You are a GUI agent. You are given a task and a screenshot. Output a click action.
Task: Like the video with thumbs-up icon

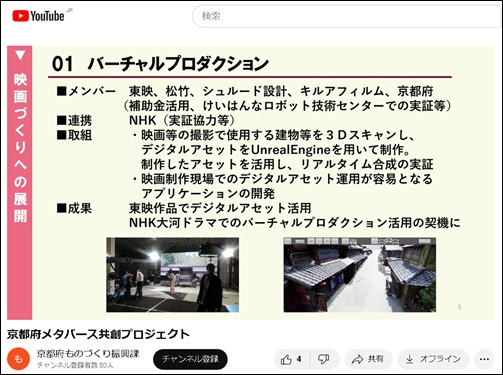[x=286, y=359]
